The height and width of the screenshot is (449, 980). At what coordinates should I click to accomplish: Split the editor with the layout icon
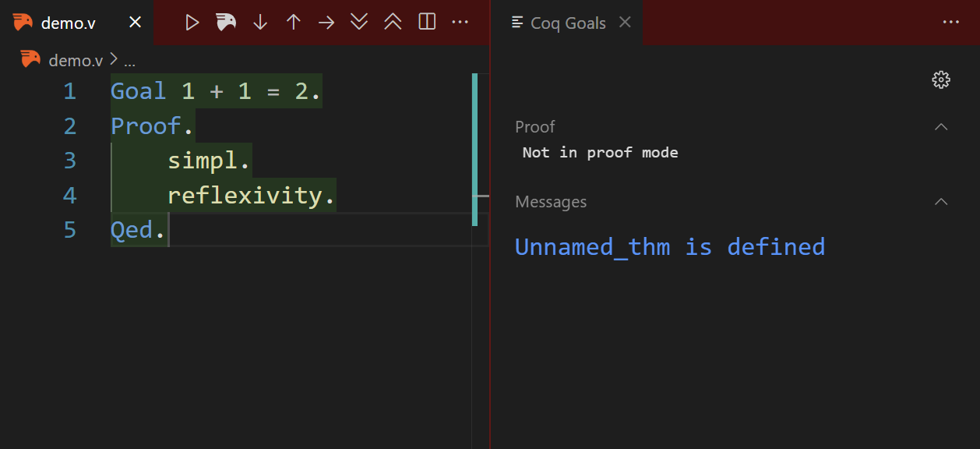click(427, 23)
